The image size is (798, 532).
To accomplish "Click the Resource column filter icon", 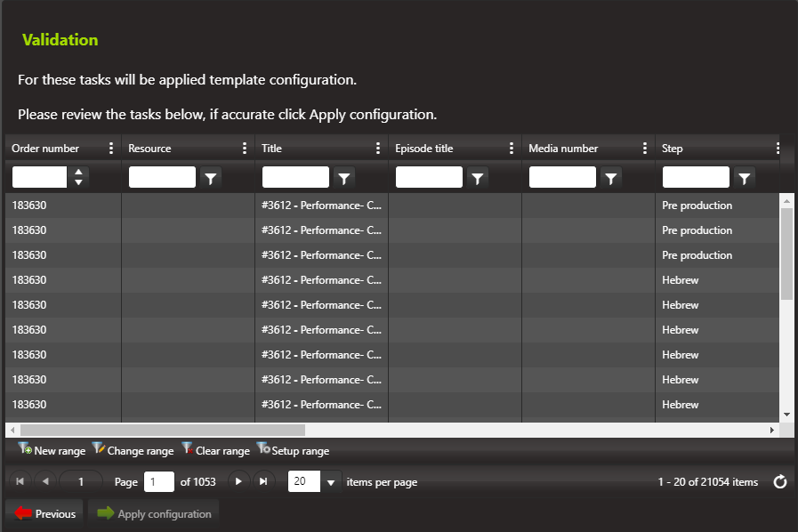I will 210,178.
